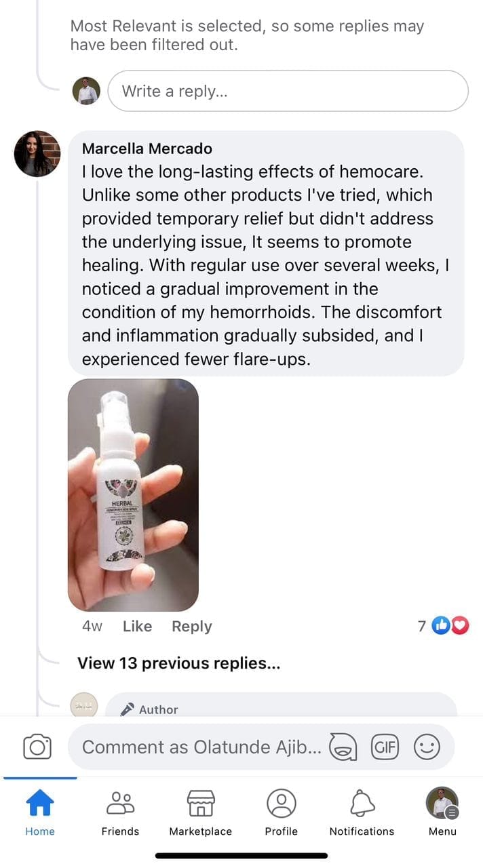View the reactions count on the comment
Screen dimensions: 483x868
(x=443, y=626)
